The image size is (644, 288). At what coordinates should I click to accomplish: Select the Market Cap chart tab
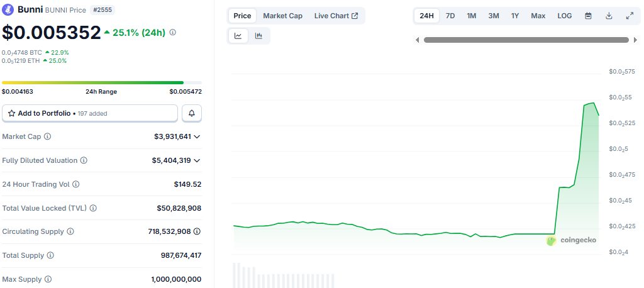tap(282, 16)
